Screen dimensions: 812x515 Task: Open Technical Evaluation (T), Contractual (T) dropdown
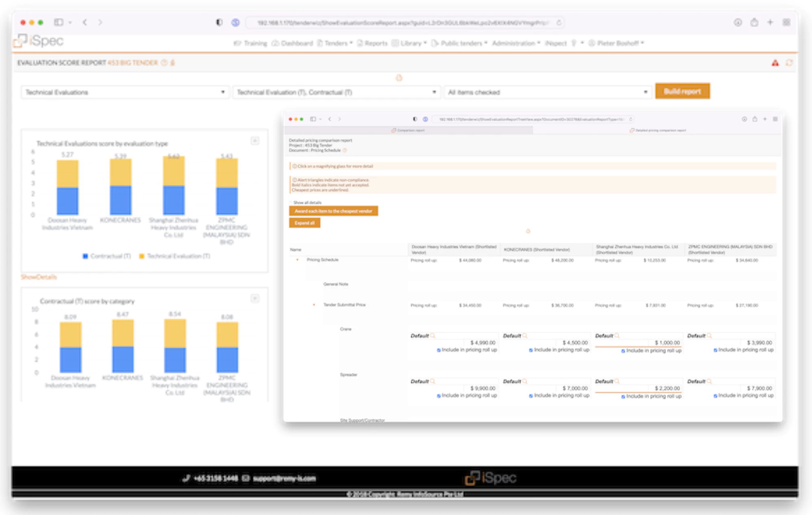coord(337,92)
